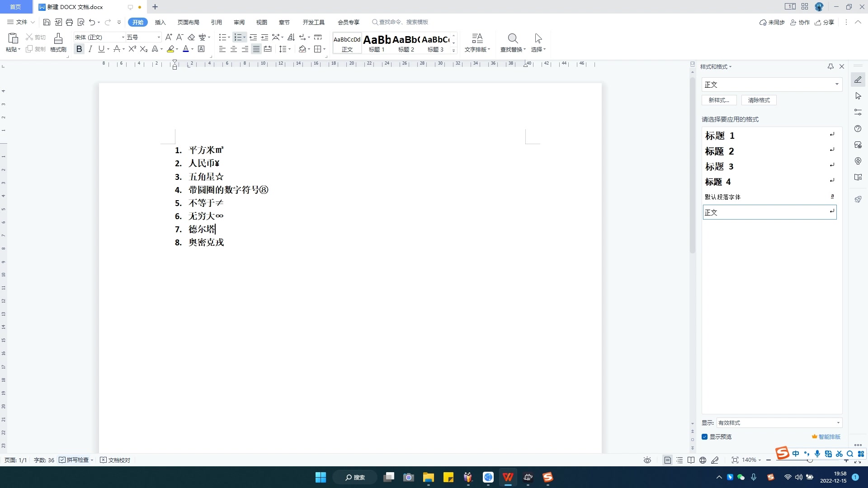Click the Fit Page zoom icon
This screenshot has width=868, height=488.
click(x=735, y=460)
